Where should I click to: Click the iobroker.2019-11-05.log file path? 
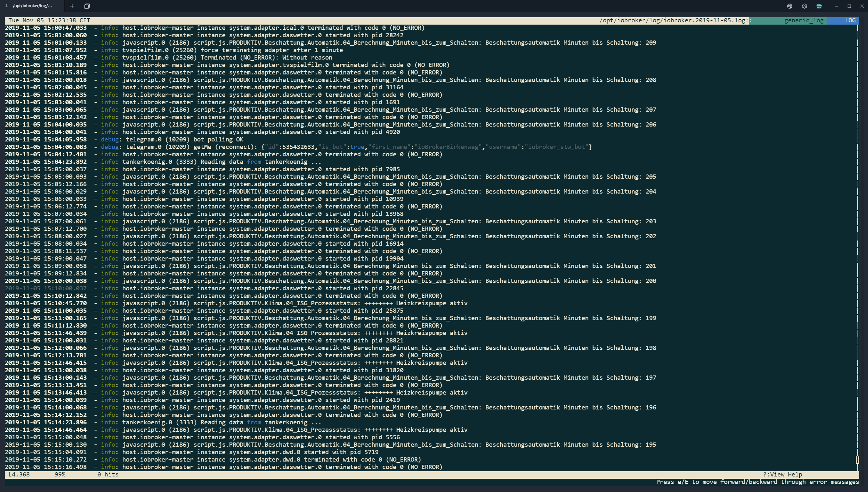click(672, 20)
